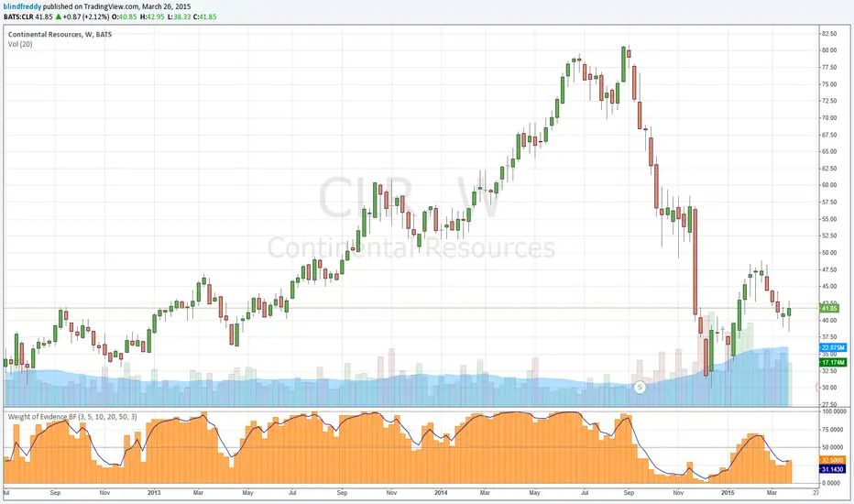Screen dimensions: 854x504
Task: Click the 'O:40.85' open value in header
Action: 125,16
